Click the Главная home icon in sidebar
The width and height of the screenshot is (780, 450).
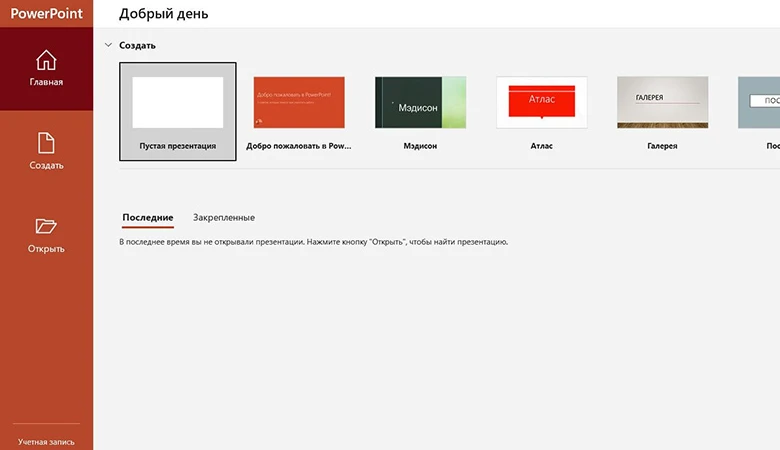point(46,60)
